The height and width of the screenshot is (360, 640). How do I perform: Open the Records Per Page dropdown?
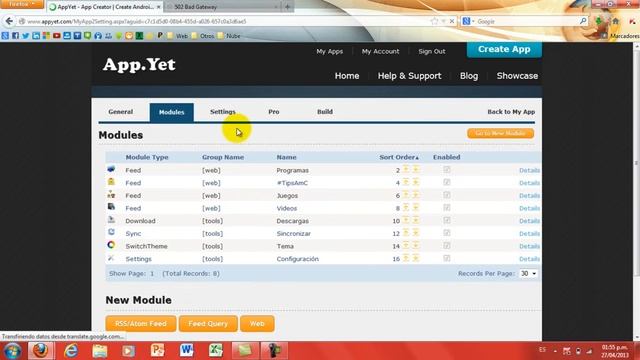coord(528,273)
